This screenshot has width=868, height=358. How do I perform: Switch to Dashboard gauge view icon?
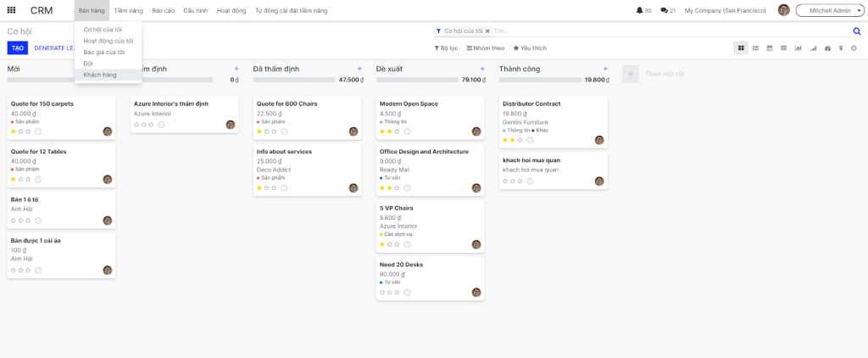pos(827,48)
